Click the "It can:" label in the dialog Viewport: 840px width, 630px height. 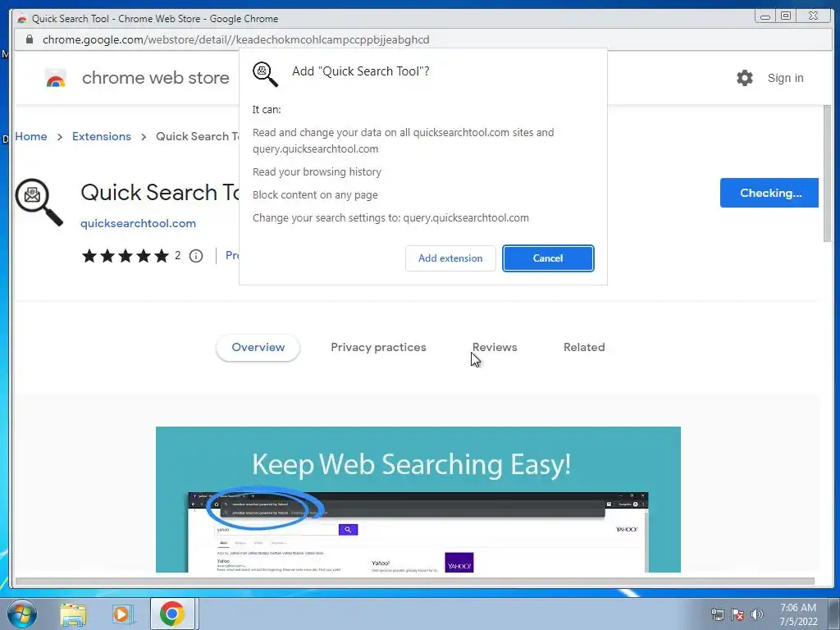(267, 110)
